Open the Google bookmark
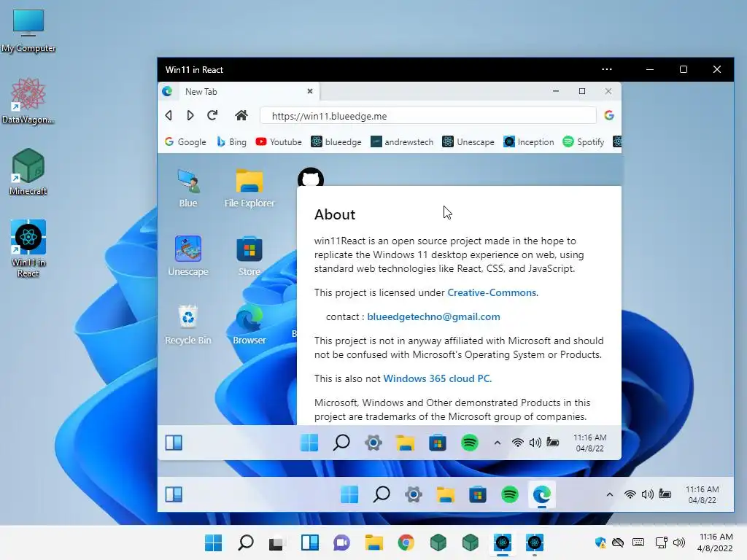This screenshot has height=560, width=747. pyautogui.click(x=185, y=142)
